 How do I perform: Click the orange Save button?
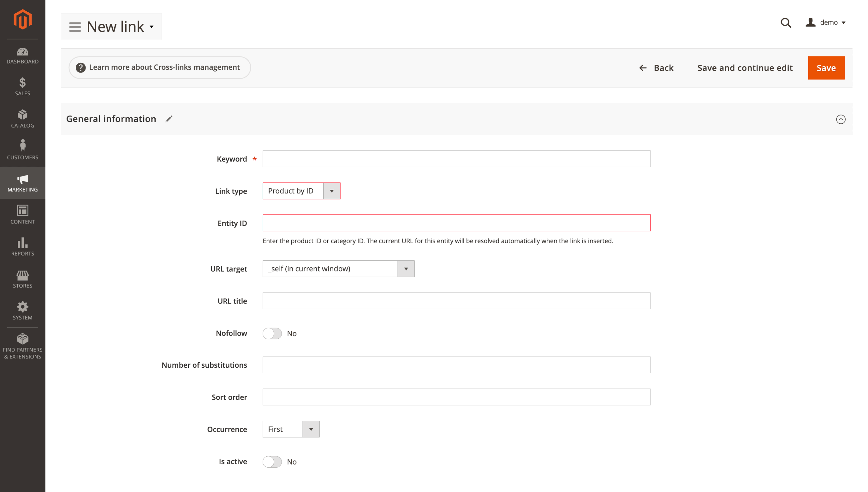point(826,68)
